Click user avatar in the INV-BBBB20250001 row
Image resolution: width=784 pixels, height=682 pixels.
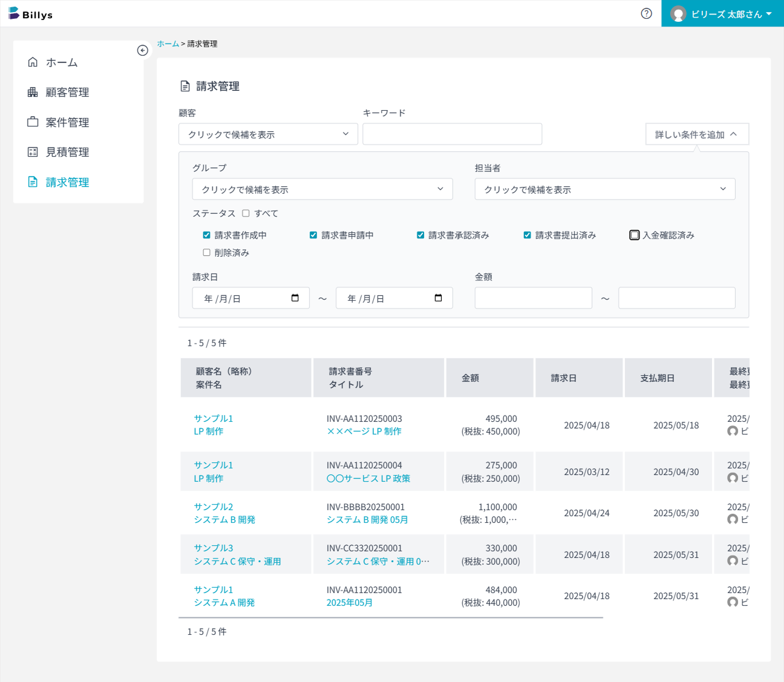(733, 519)
